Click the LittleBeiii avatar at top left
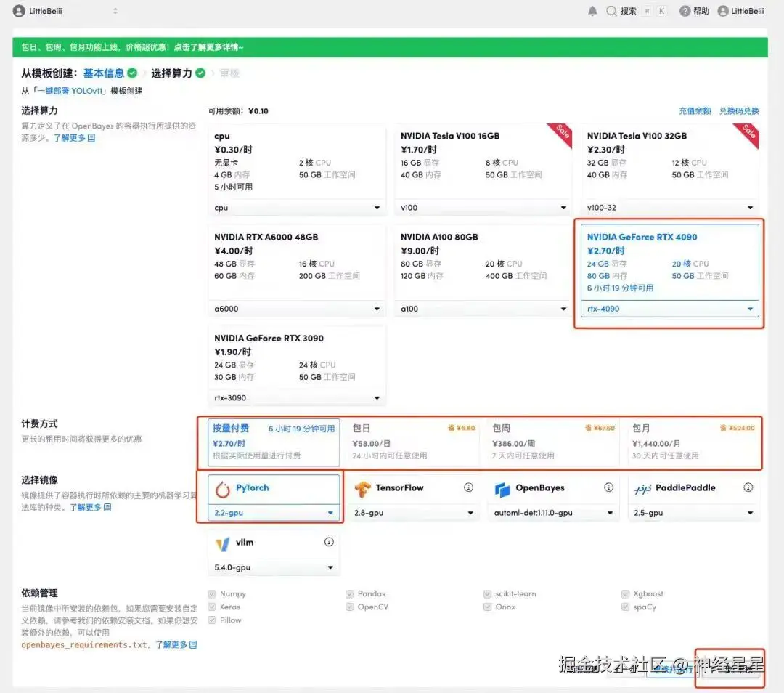This screenshot has height=693, width=784. pyautogui.click(x=19, y=11)
